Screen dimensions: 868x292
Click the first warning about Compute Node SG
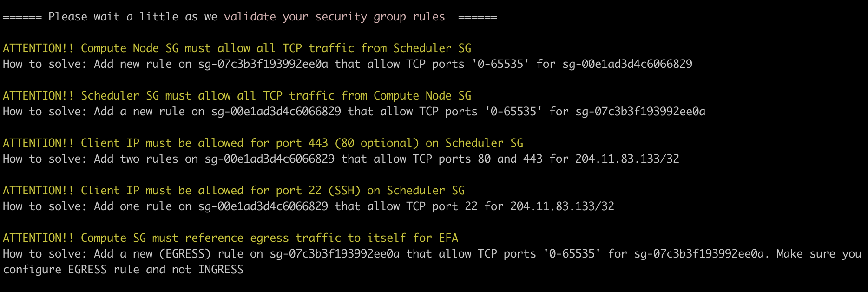(x=237, y=48)
